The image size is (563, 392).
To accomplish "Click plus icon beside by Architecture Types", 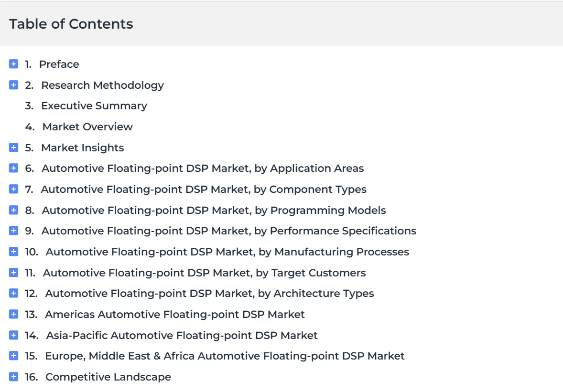I will coord(14,293).
